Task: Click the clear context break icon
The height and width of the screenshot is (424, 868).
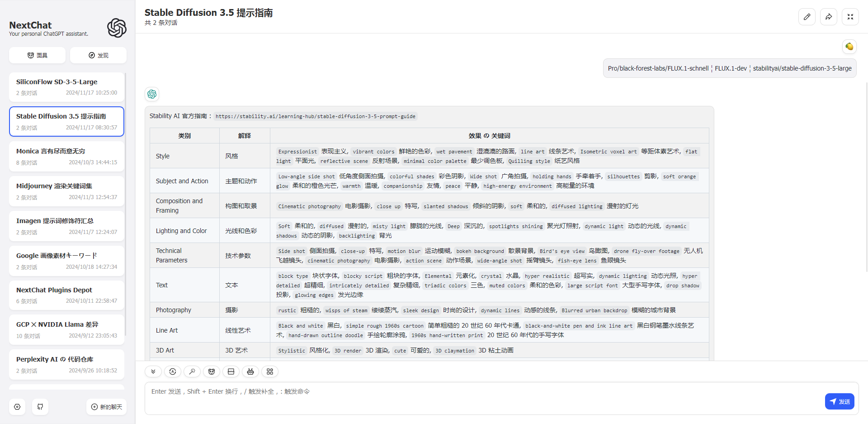Action: tap(231, 372)
